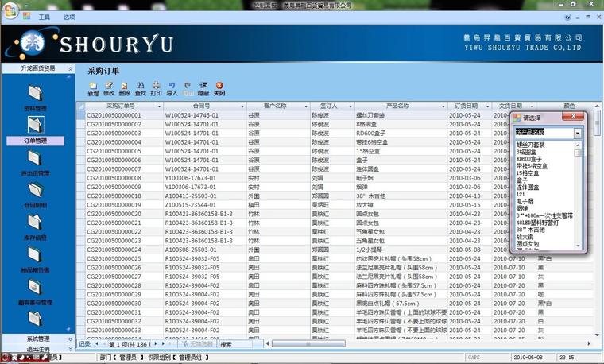Go to next record navigation arrow
This screenshot has height=364, width=604.
156,343
